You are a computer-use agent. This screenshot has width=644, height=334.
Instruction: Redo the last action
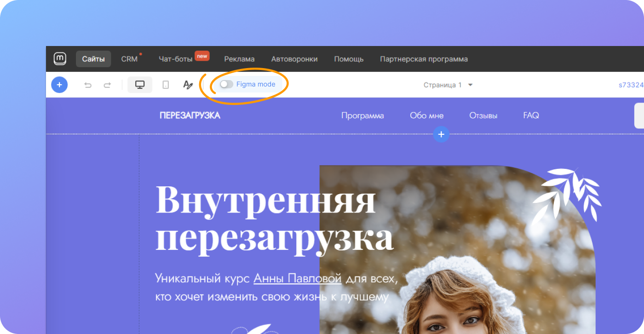pos(107,85)
